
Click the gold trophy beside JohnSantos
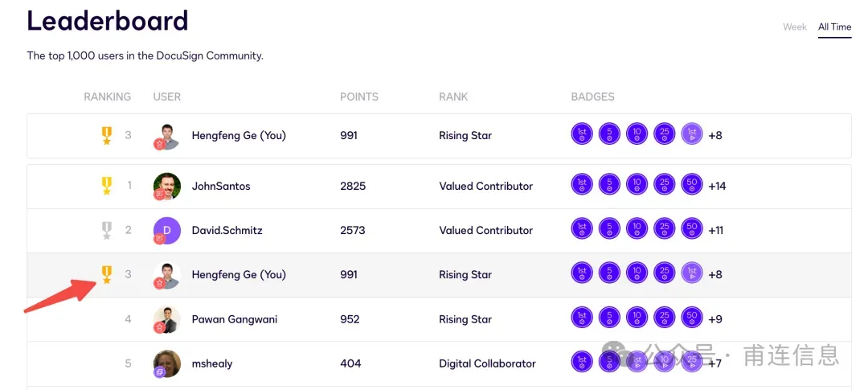(106, 187)
